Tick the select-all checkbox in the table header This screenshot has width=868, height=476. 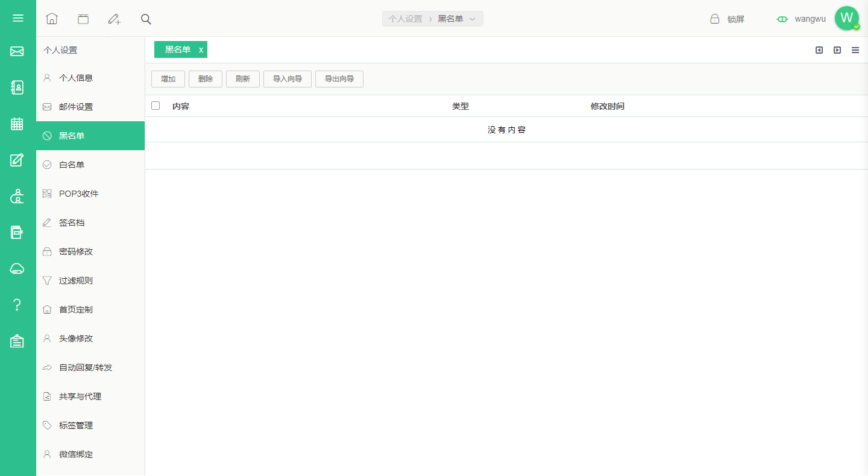pyautogui.click(x=156, y=106)
